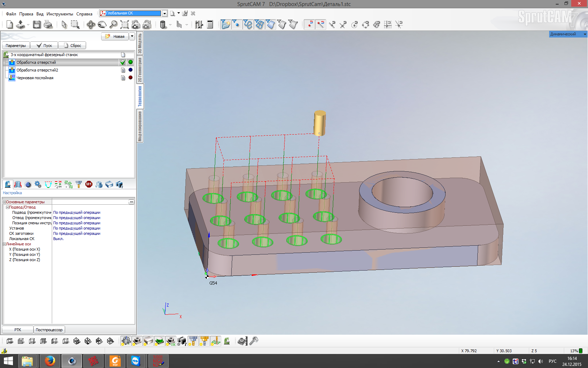Click the pan hand tool icon
Screen dimensions: 588x368
coord(102,25)
